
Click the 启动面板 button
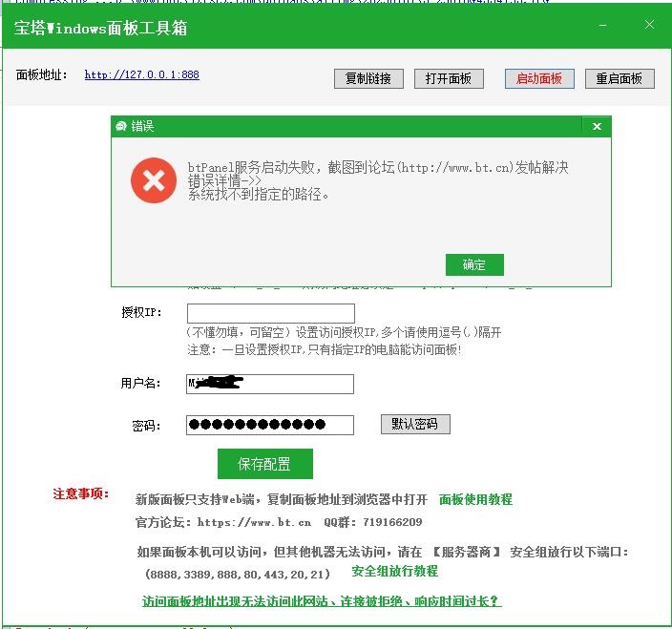click(539, 79)
